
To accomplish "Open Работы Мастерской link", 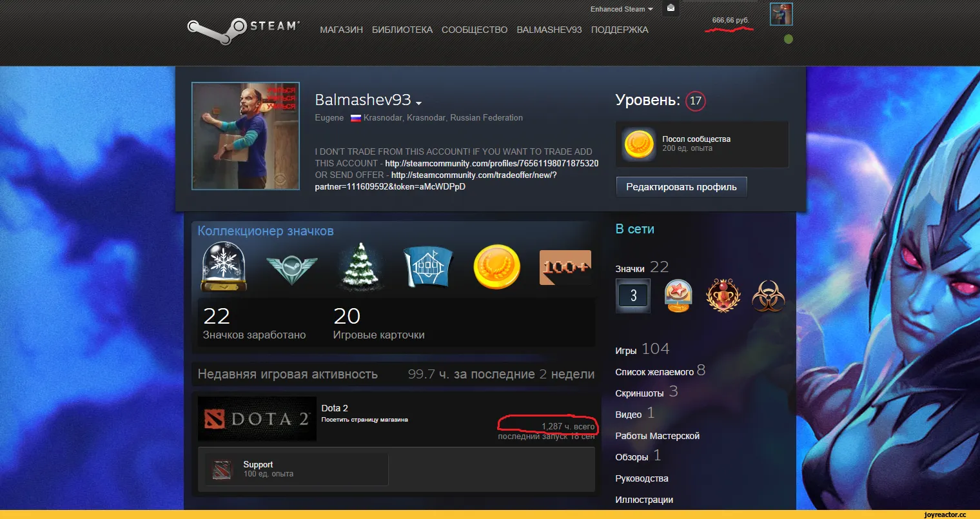I will point(657,436).
